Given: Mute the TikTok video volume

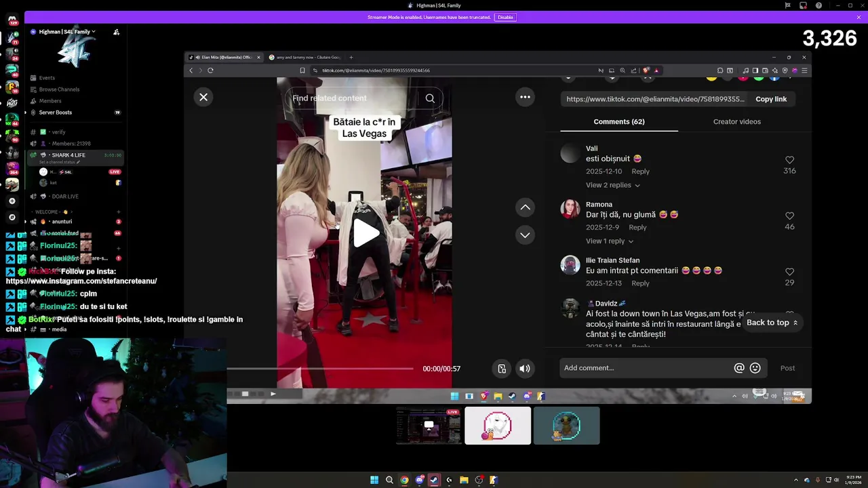Looking at the screenshot, I should click(525, 369).
